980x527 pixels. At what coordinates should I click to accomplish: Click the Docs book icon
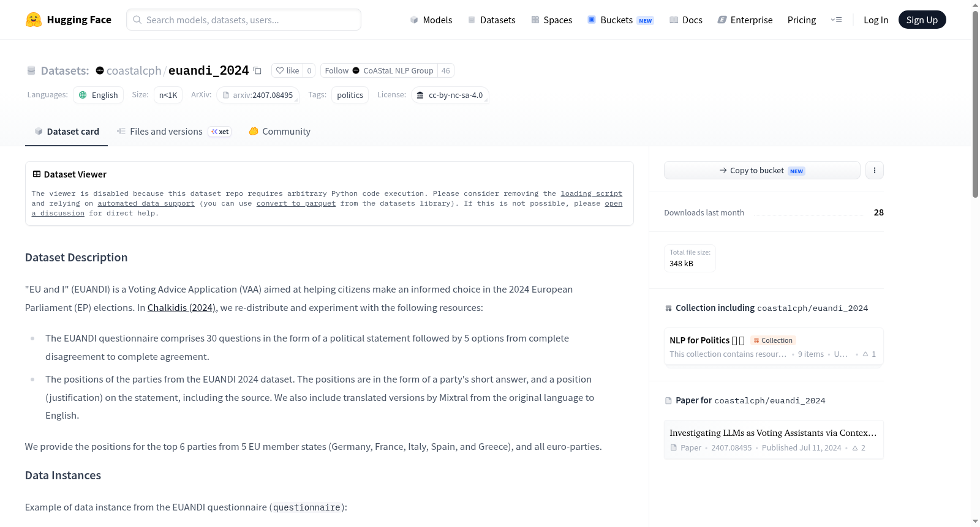(x=674, y=20)
